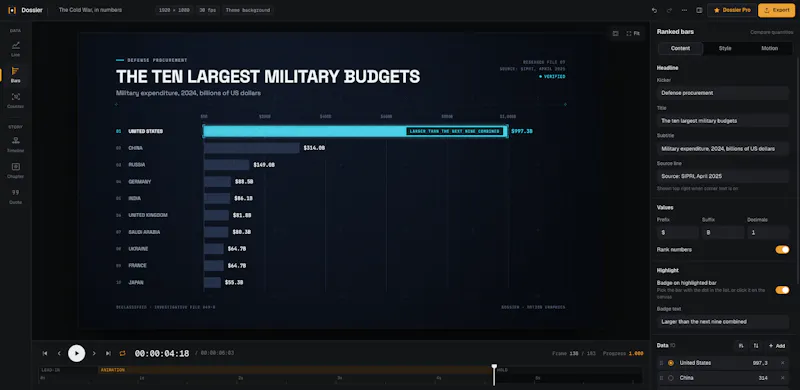Open the Quote story tool
The image size is (800, 390).
(15, 196)
